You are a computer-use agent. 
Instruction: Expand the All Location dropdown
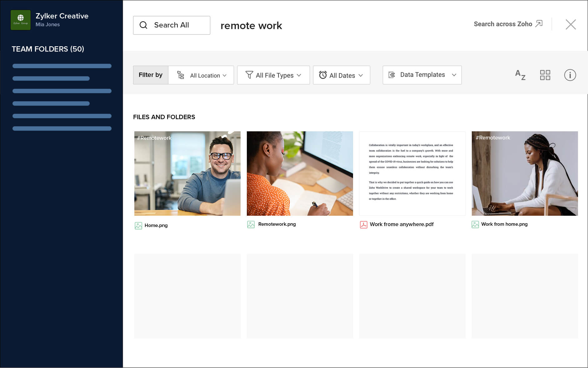tap(201, 75)
